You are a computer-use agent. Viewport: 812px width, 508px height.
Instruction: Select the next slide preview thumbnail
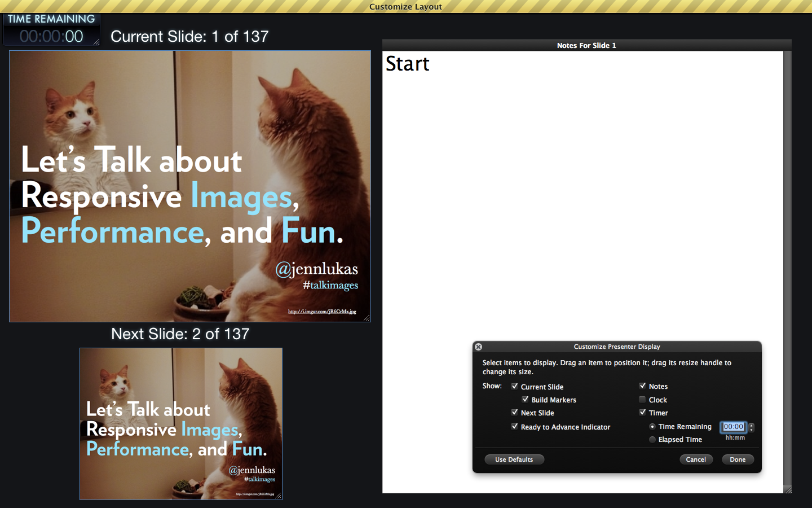(181, 423)
